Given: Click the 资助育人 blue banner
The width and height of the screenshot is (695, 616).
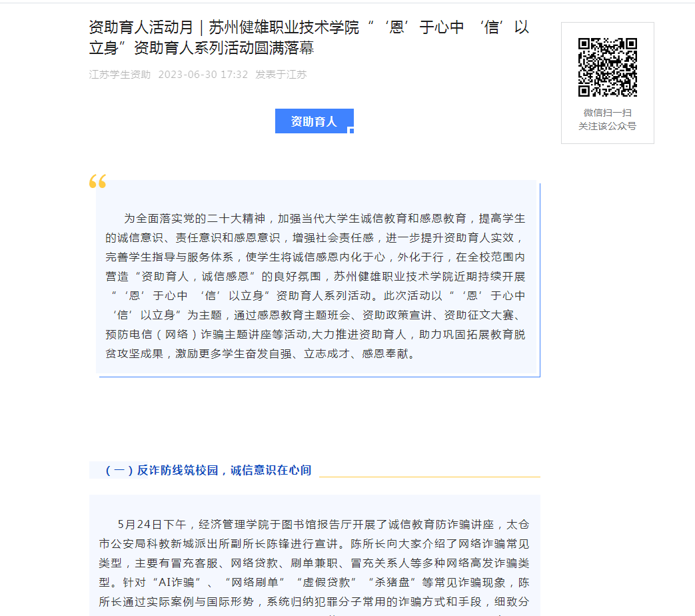Looking at the screenshot, I should coord(313,121).
